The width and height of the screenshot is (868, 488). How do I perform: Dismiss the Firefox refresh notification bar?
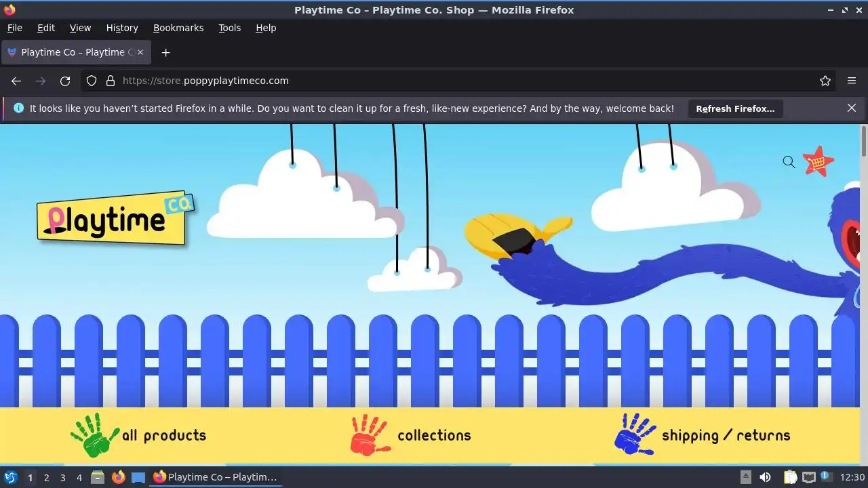pos(852,108)
